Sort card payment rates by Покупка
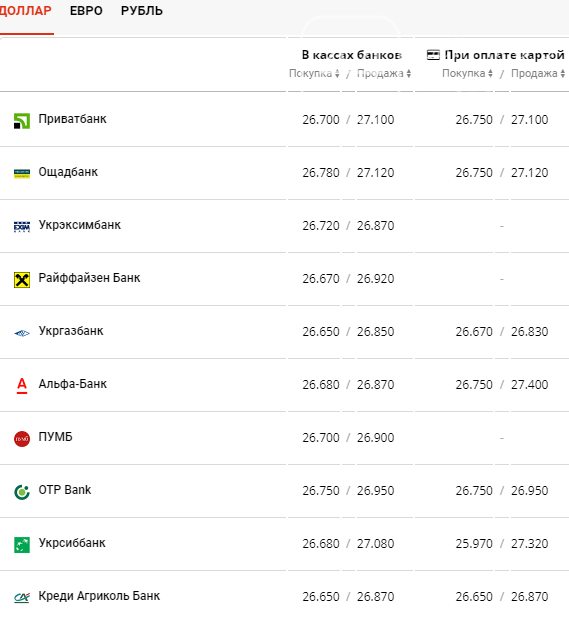The image size is (569, 620). (x=467, y=73)
